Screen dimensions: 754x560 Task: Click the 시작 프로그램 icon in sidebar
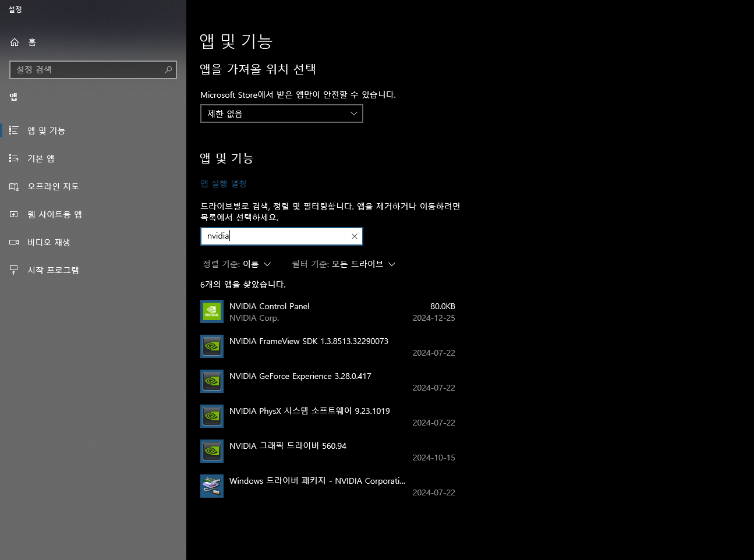pos(14,270)
